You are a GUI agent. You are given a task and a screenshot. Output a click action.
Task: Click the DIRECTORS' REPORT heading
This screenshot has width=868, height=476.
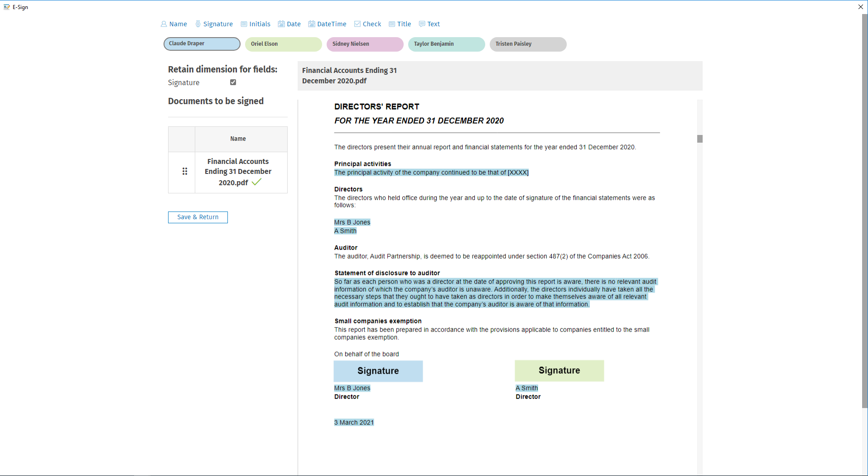click(x=377, y=107)
